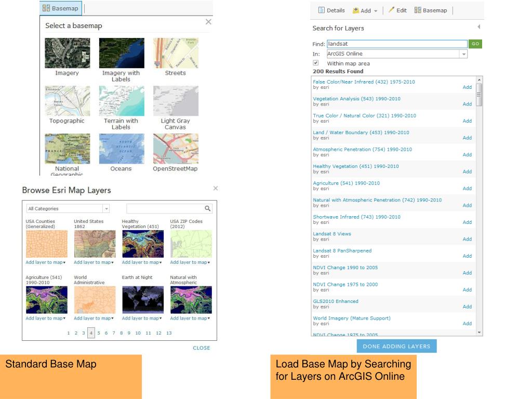
Task: Open Agriculture (541) 1990-2010 thumbnail
Action: 46,300
